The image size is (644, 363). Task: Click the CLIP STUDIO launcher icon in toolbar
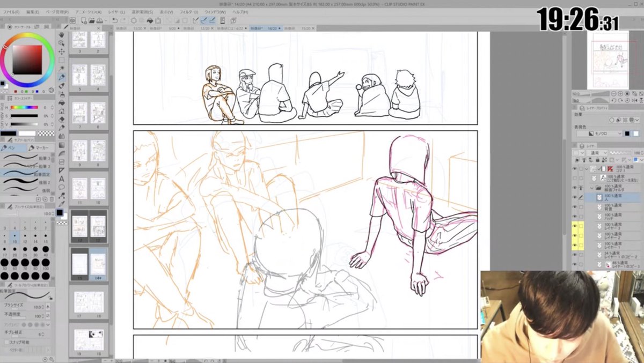[72, 20]
